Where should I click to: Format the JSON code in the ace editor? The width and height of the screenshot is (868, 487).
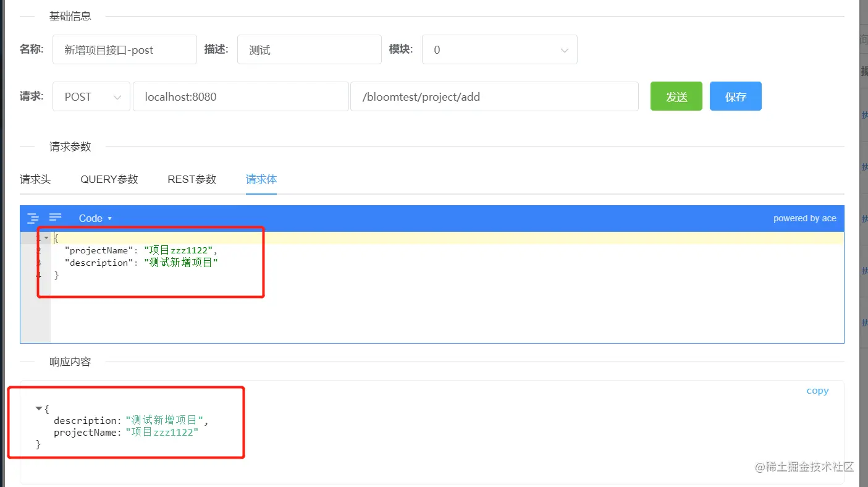33,218
